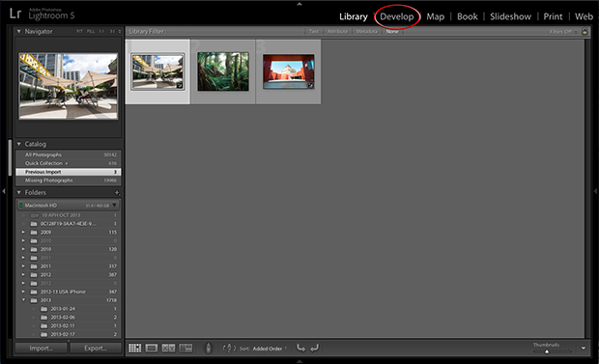Expand the 2012-13 USA iPhone folder

23,292
